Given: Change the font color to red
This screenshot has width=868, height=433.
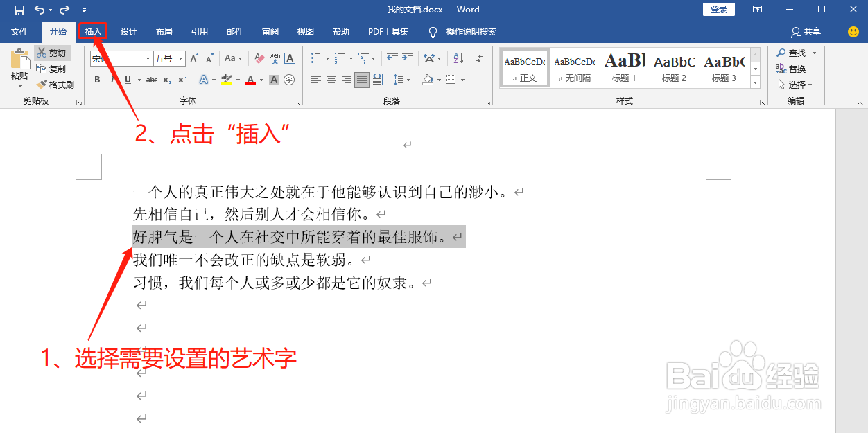Looking at the screenshot, I should (250, 80).
